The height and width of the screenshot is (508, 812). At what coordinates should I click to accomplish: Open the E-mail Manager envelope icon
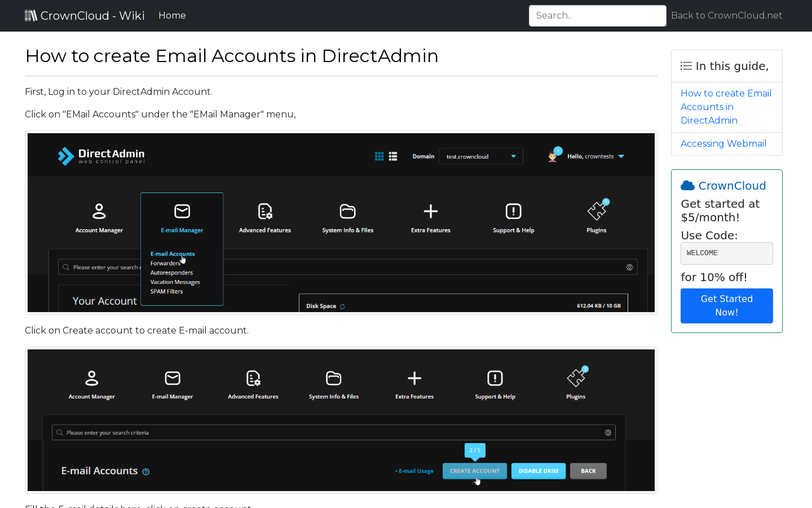[x=182, y=211]
